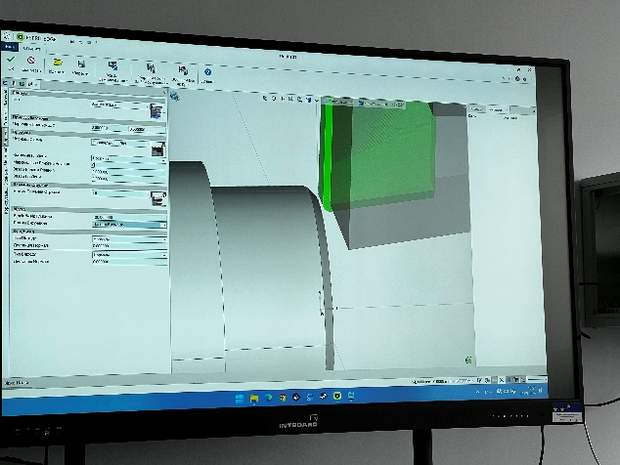Close the parameters panel with the X

pos(165,92)
